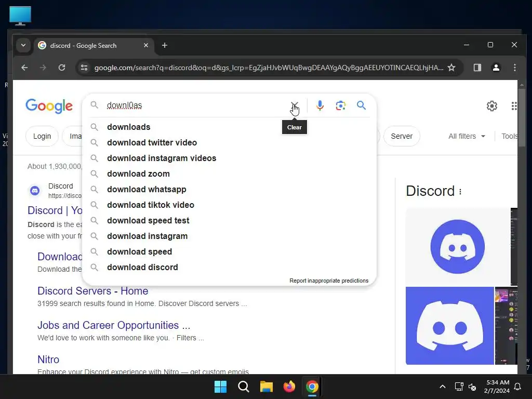
Task: Open network status tray icon
Action: 459,387
